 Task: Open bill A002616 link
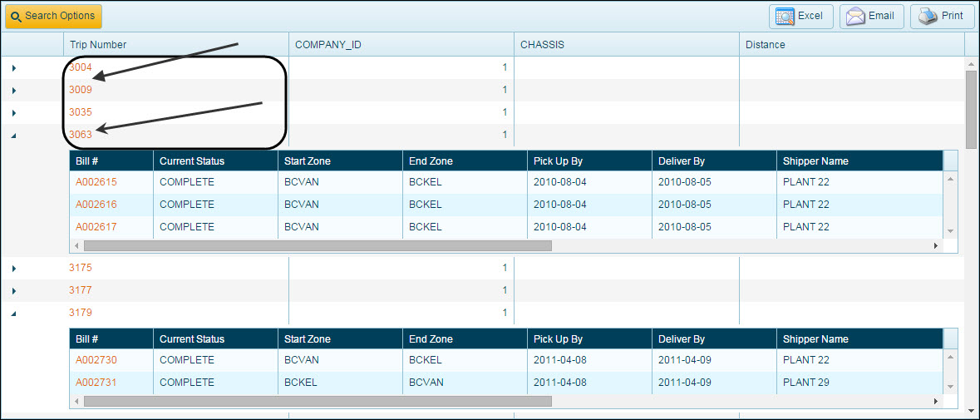96,205
